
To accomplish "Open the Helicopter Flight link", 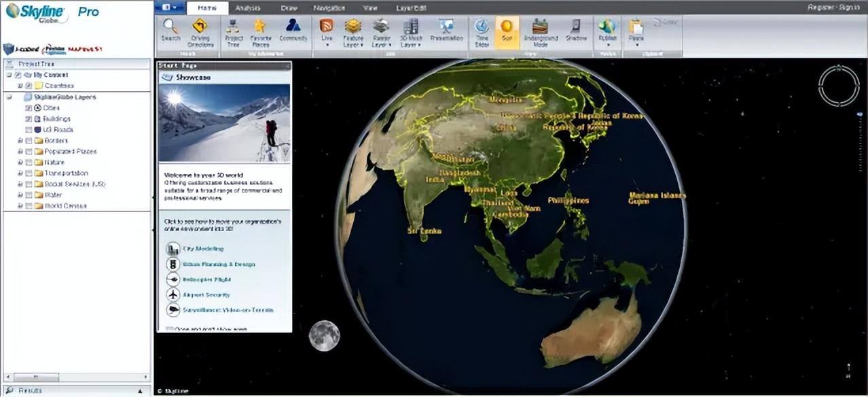I will pos(206,279).
